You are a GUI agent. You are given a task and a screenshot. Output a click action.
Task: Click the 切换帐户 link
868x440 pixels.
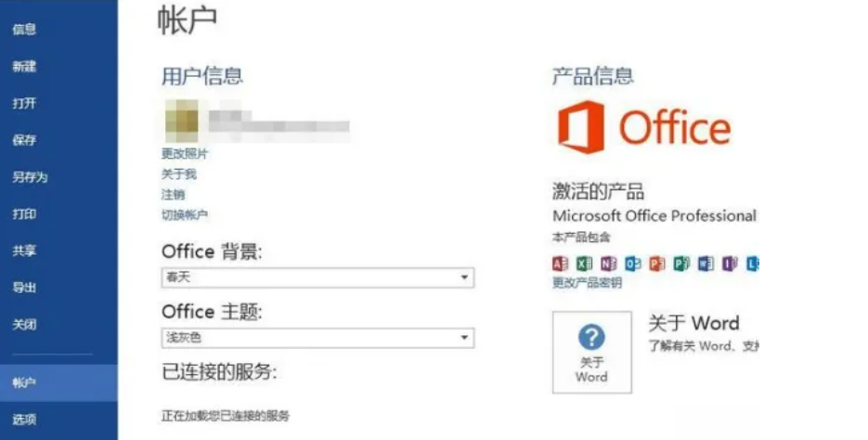click(x=185, y=215)
